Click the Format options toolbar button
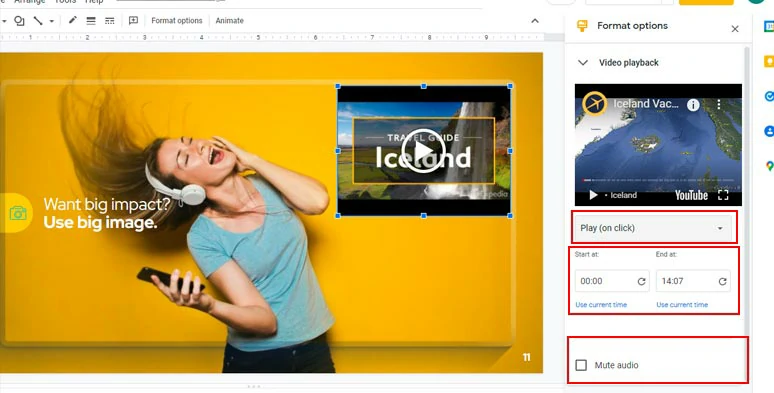Screen dimensions: 774x393 pos(177,21)
